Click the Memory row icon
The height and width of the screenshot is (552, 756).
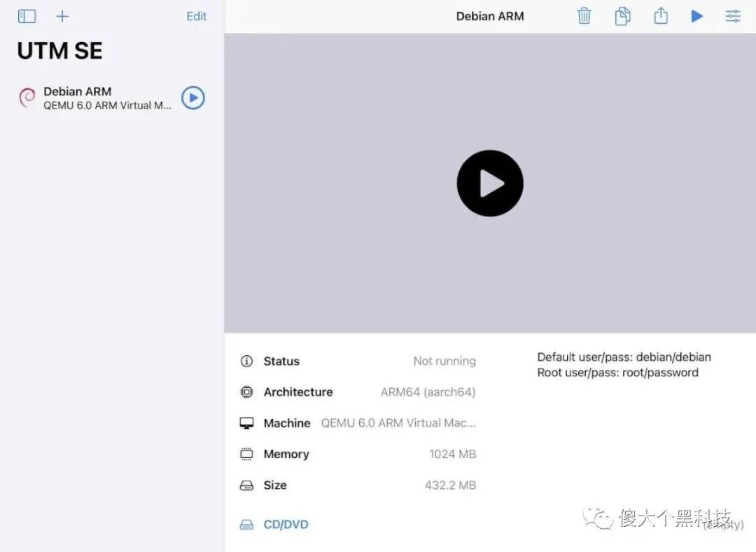[x=246, y=454]
